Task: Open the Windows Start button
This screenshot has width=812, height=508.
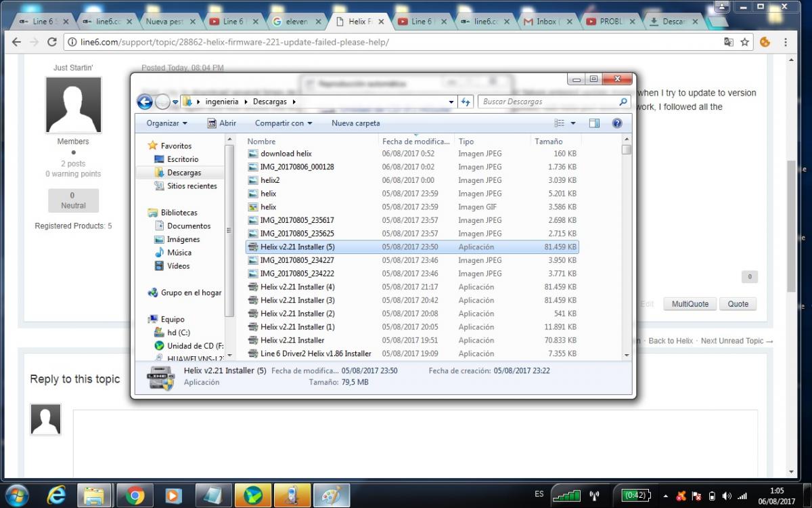Action: click(17, 496)
